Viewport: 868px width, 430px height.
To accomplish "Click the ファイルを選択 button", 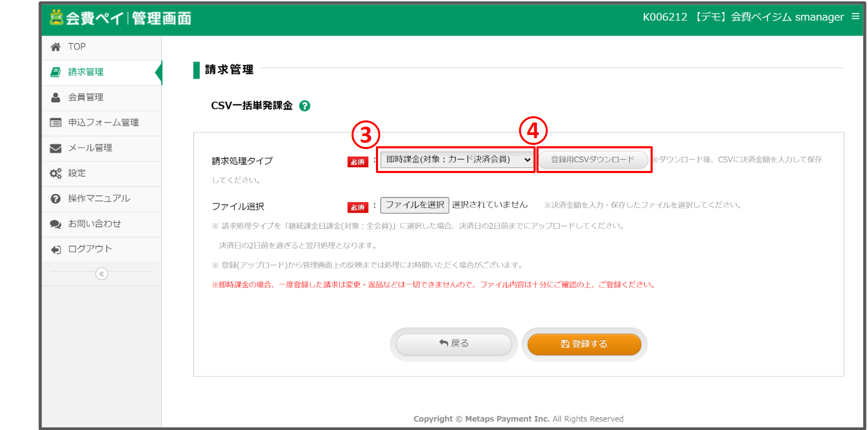I will click(415, 205).
